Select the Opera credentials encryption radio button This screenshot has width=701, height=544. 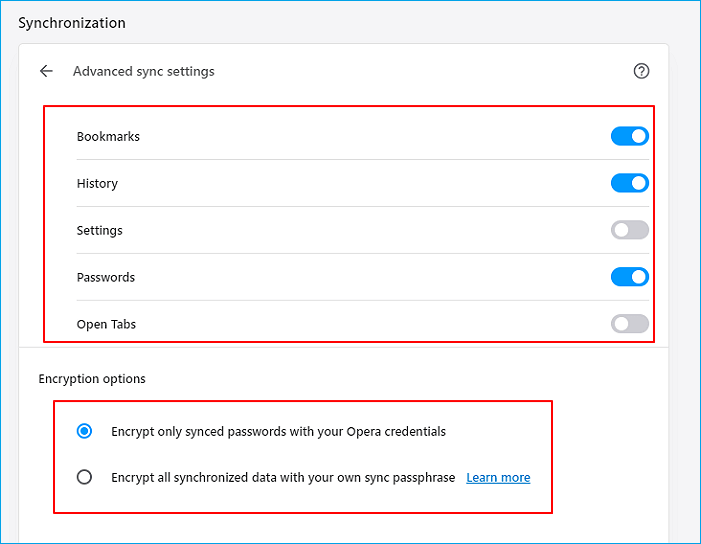coord(85,431)
